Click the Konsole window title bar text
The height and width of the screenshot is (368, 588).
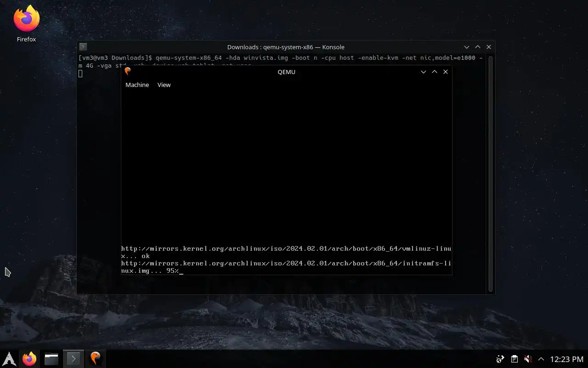pyautogui.click(x=286, y=47)
